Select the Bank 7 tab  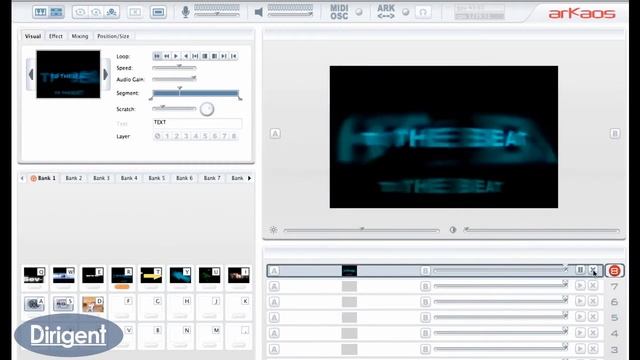tap(212, 178)
